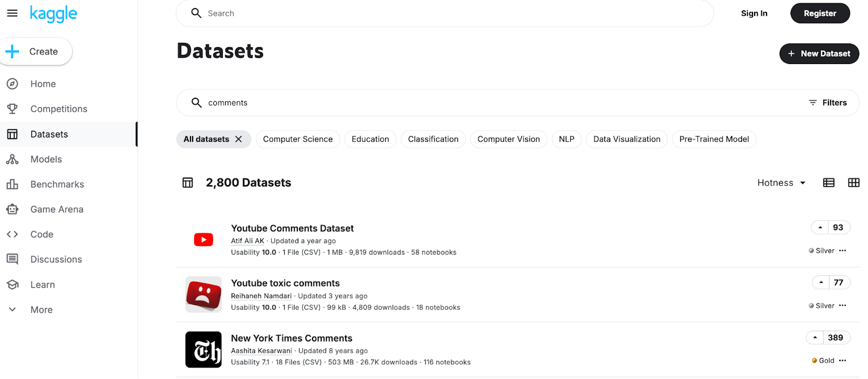This screenshot has width=868, height=379.
Task: Expand the More sidebar section
Action: coord(41,310)
